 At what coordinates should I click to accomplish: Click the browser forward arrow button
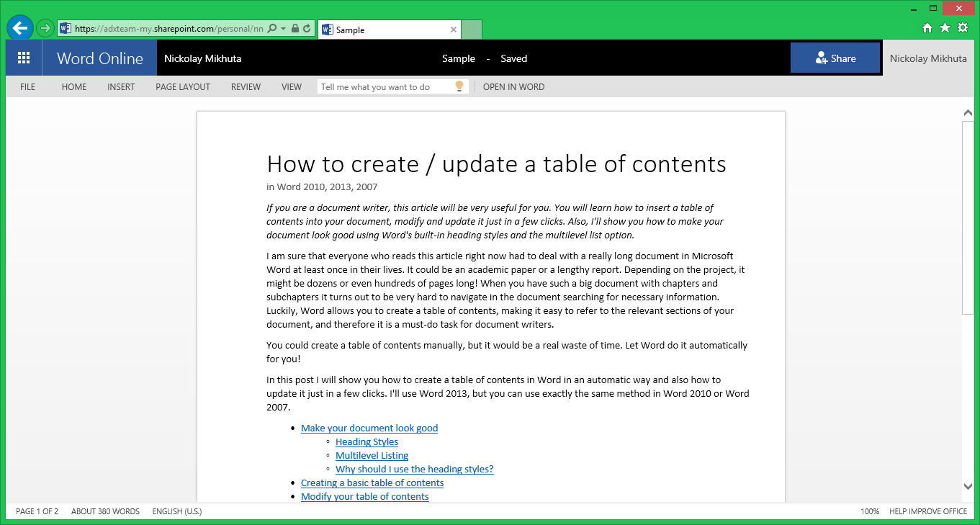[45, 29]
